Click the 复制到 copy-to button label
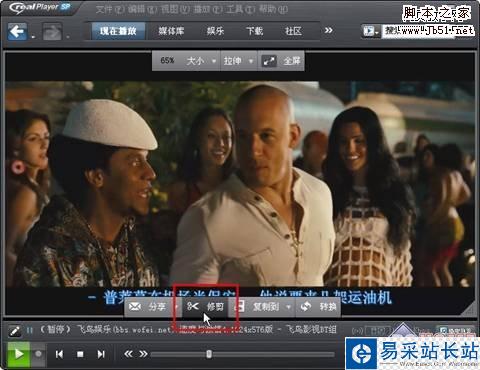 coord(266,307)
